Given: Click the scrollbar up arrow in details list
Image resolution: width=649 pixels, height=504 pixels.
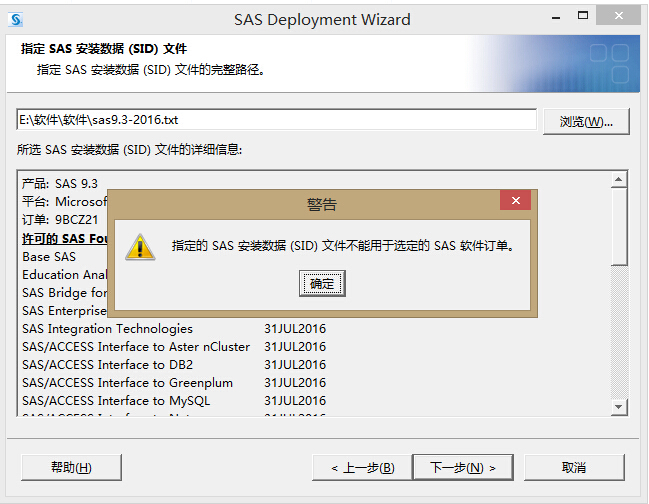Looking at the screenshot, I should pos(619,179).
